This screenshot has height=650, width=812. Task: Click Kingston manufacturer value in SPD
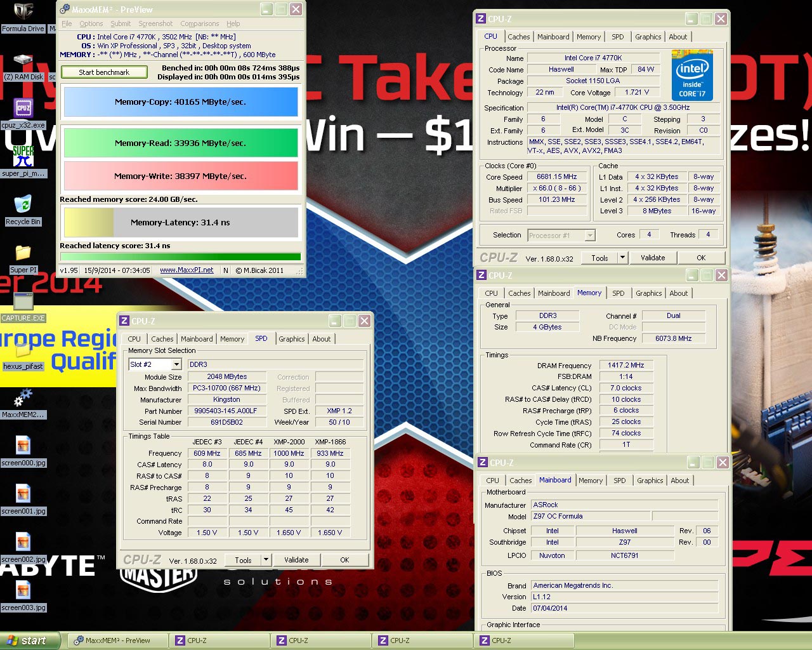tap(226, 399)
